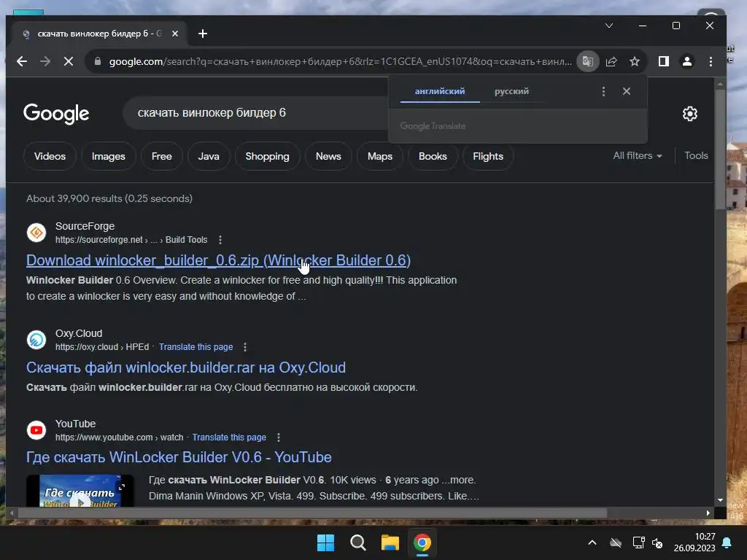Screen dimensions: 747x560
Task: Go to the Google home logo
Action: (56, 113)
